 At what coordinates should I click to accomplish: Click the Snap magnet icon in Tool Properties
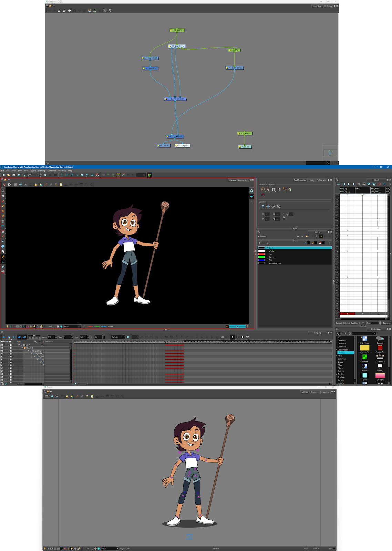pos(273,189)
